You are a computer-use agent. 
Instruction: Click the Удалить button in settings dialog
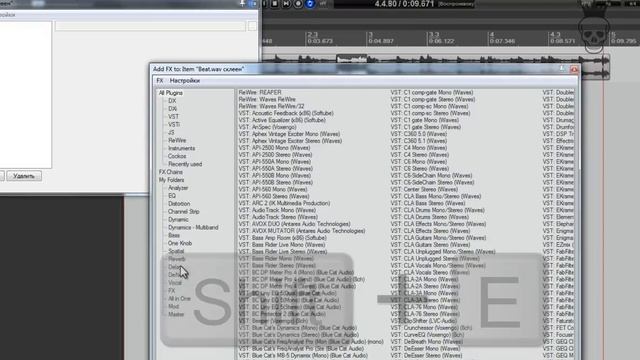(24, 176)
